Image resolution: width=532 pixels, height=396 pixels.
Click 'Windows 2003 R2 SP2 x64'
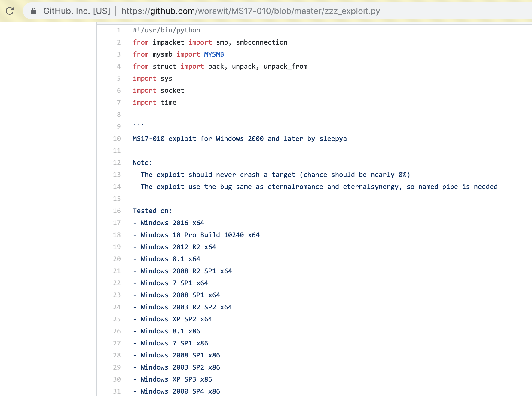pyautogui.click(x=182, y=307)
